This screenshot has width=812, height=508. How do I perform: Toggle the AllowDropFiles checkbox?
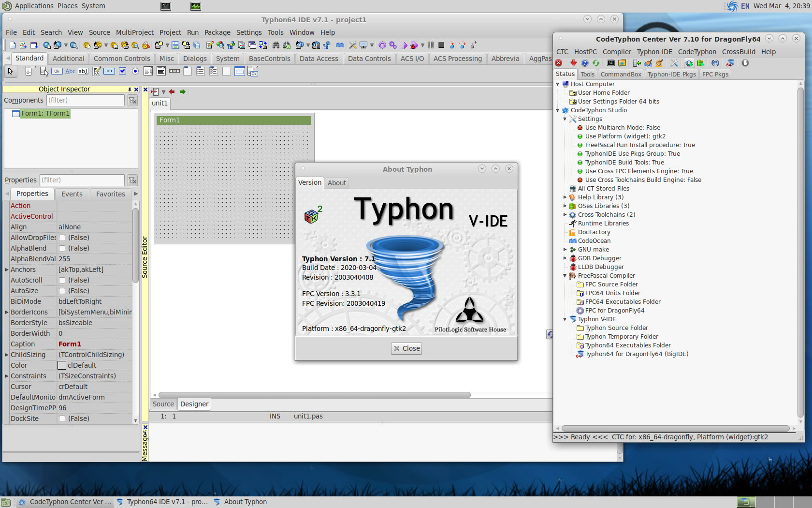tap(62, 238)
